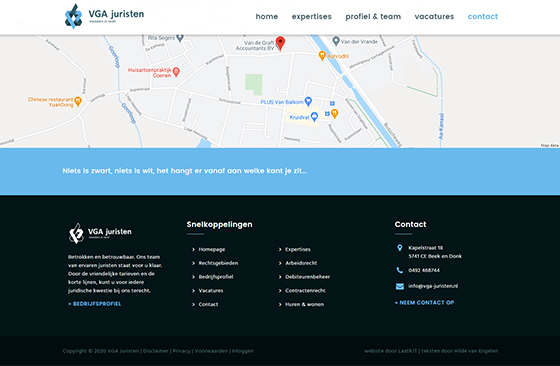Open the Vacatures footer link

click(x=211, y=291)
